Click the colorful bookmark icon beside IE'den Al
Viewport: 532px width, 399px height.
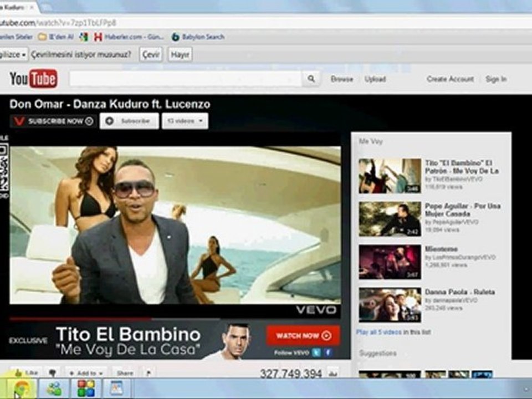(84, 37)
